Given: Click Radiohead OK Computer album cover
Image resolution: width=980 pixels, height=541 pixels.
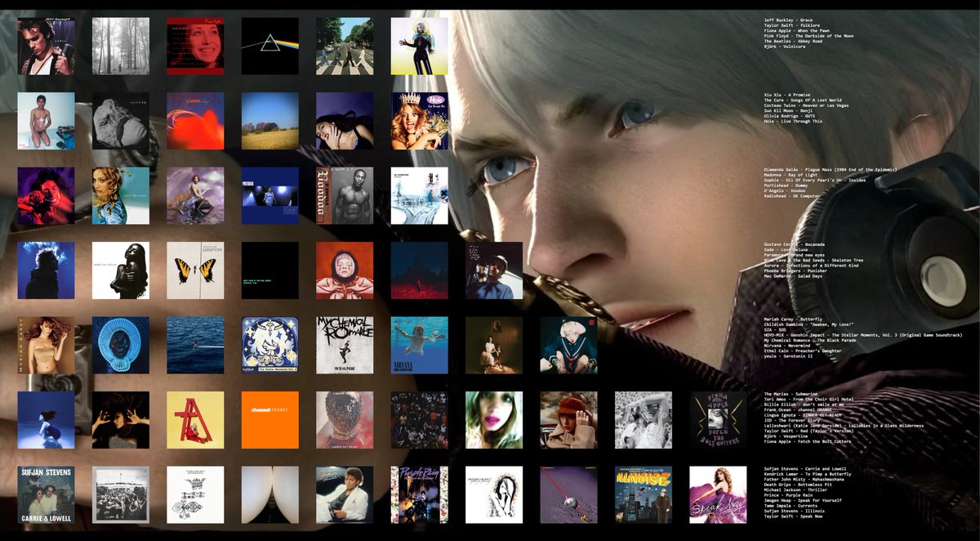Looking at the screenshot, I should pyautogui.click(x=420, y=196).
